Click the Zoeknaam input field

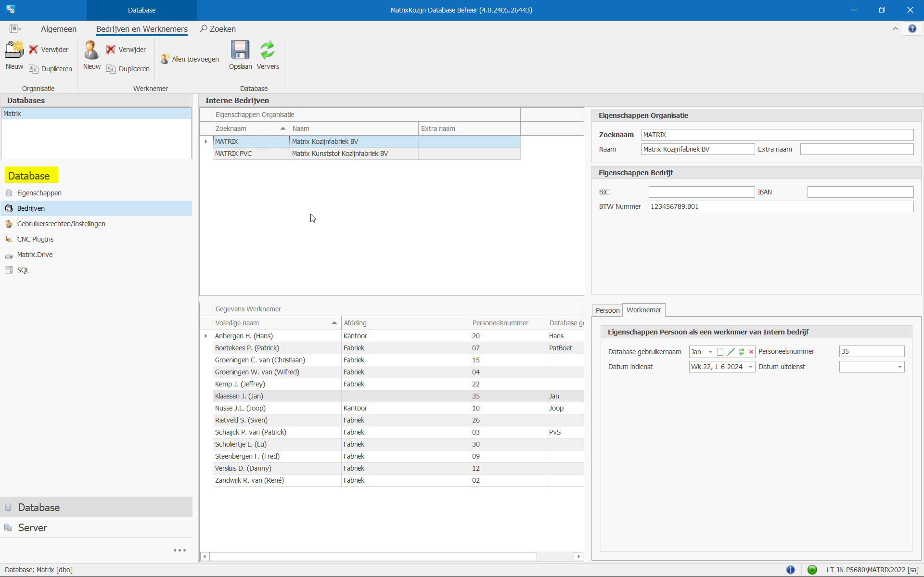[x=777, y=135]
